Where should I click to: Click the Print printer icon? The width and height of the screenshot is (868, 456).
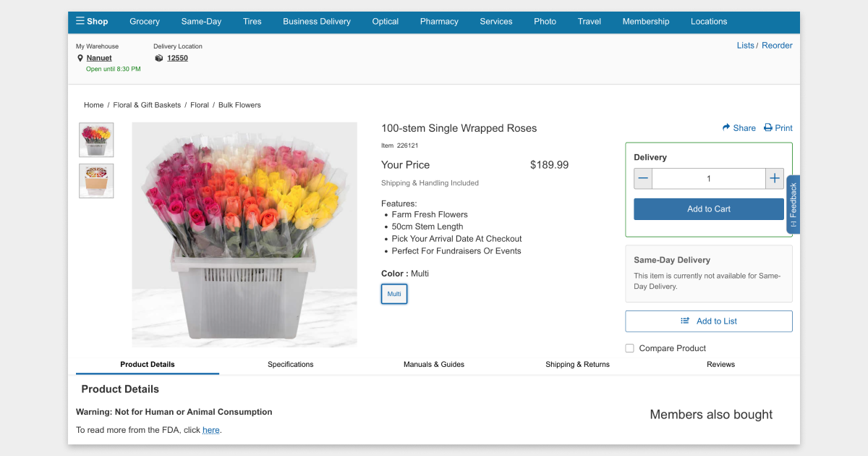point(768,128)
